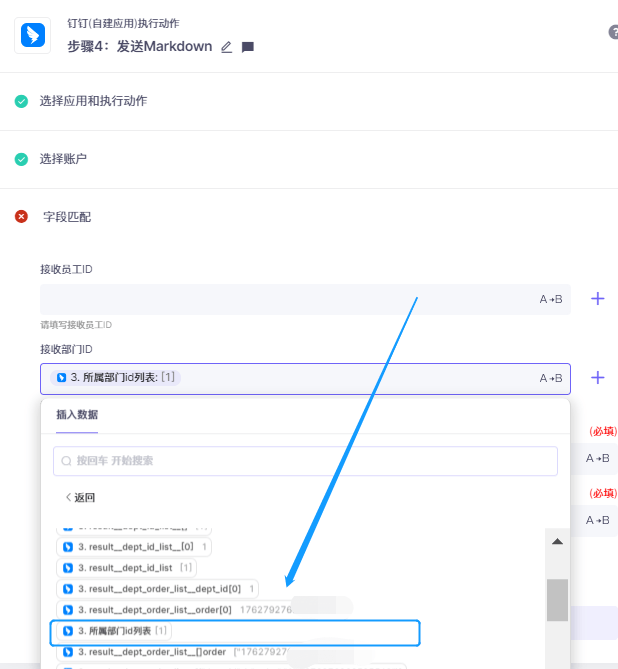The width and height of the screenshot is (618, 669).
Task: Insert 3. result__dept_order_list__order[0] item
Action: point(175,610)
